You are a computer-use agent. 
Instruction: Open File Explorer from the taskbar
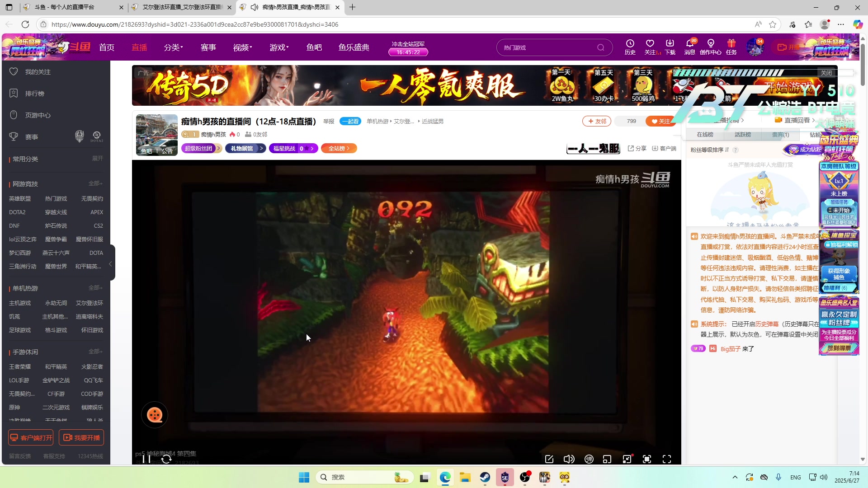(x=465, y=477)
